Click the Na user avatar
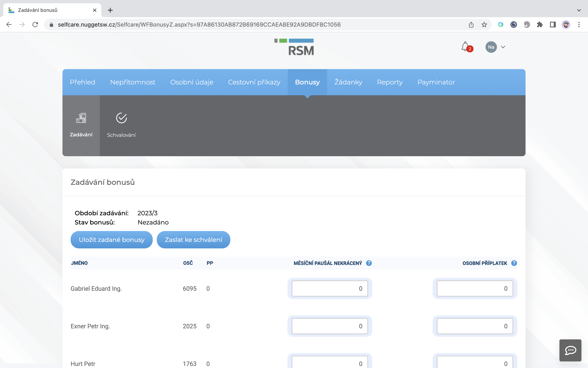 [491, 47]
